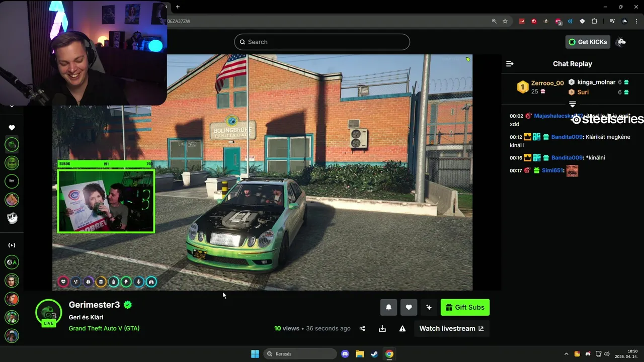
Task: Click sidebar heart following icon
Action: (12, 128)
